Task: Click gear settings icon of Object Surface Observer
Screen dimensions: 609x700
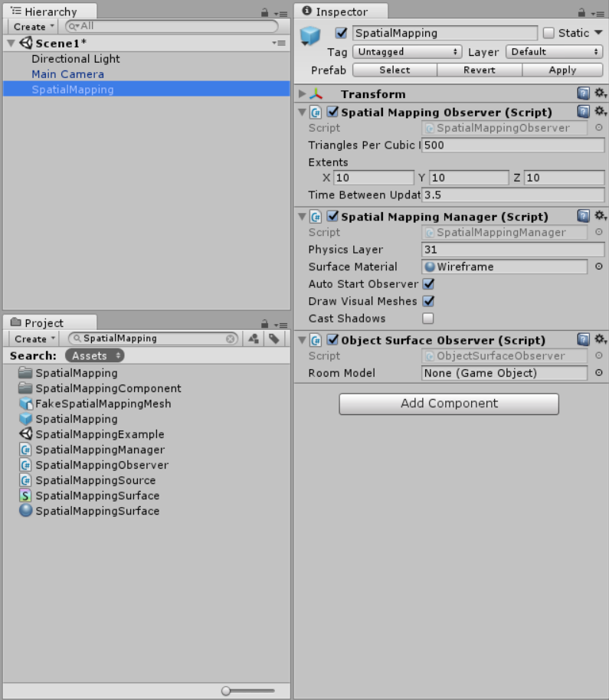Action: point(600,339)
